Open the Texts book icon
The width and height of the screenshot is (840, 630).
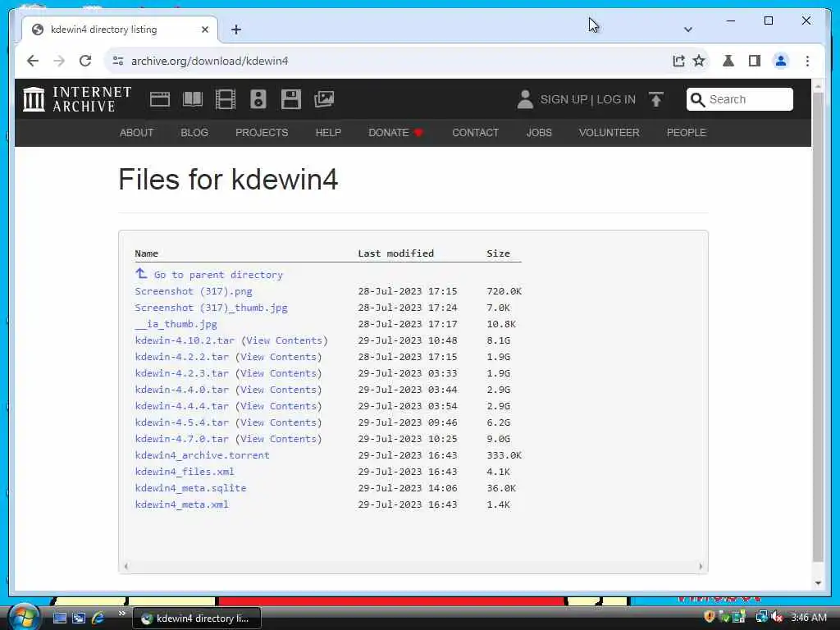click(x=192, y=99)
